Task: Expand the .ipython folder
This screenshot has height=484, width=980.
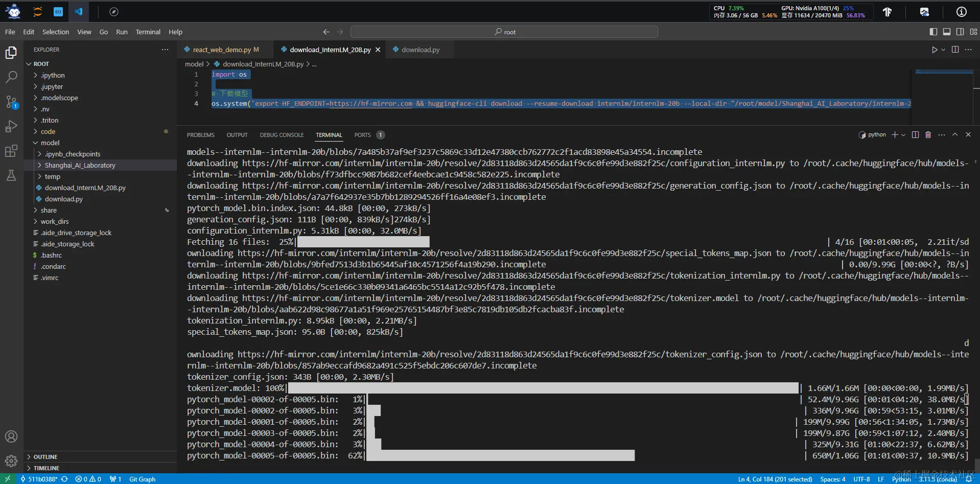Action: pyautogui.click(x=100, y=75)
